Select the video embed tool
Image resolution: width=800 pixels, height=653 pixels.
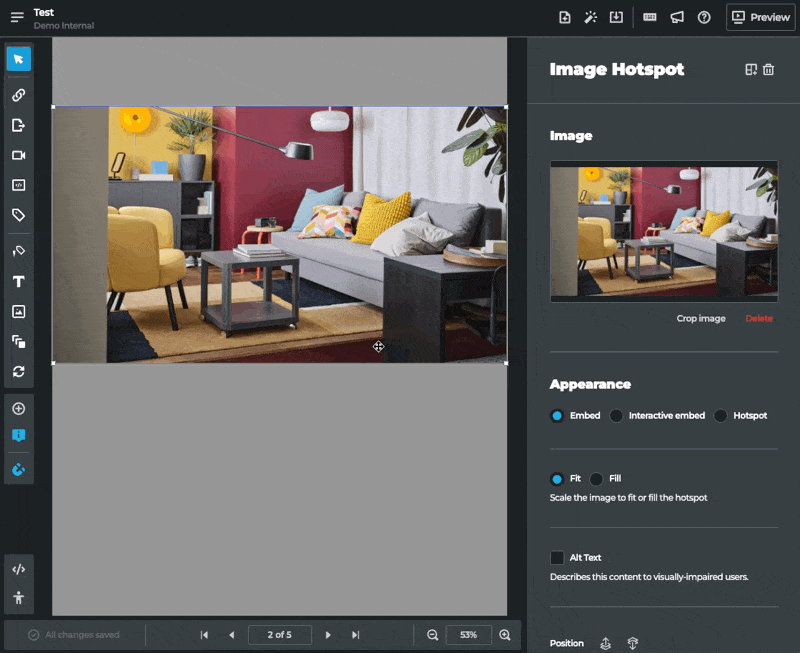(x=18, y=155)
